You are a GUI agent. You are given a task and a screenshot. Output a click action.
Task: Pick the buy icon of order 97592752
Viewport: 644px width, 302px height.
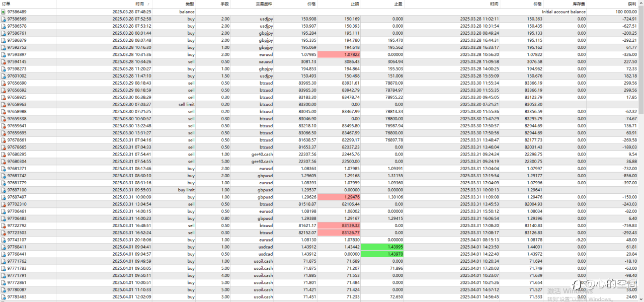(4, 47)
